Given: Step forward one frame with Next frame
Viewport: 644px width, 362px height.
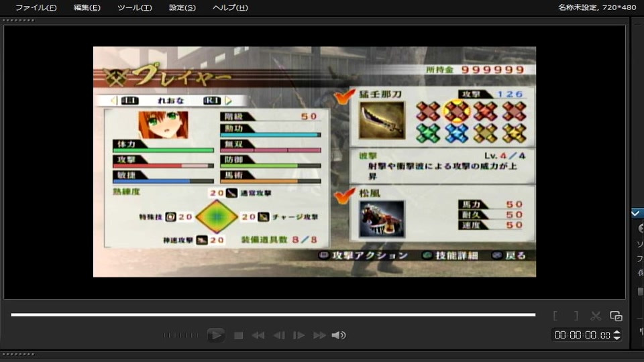Looking at the screenshot, I should tap(299, 336).
